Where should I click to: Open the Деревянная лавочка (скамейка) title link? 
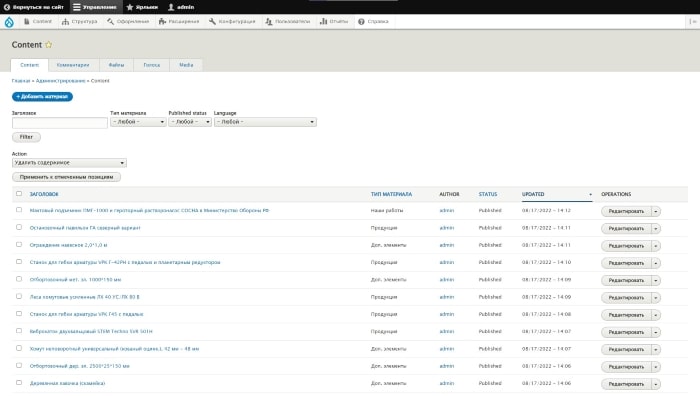(67, 383)
